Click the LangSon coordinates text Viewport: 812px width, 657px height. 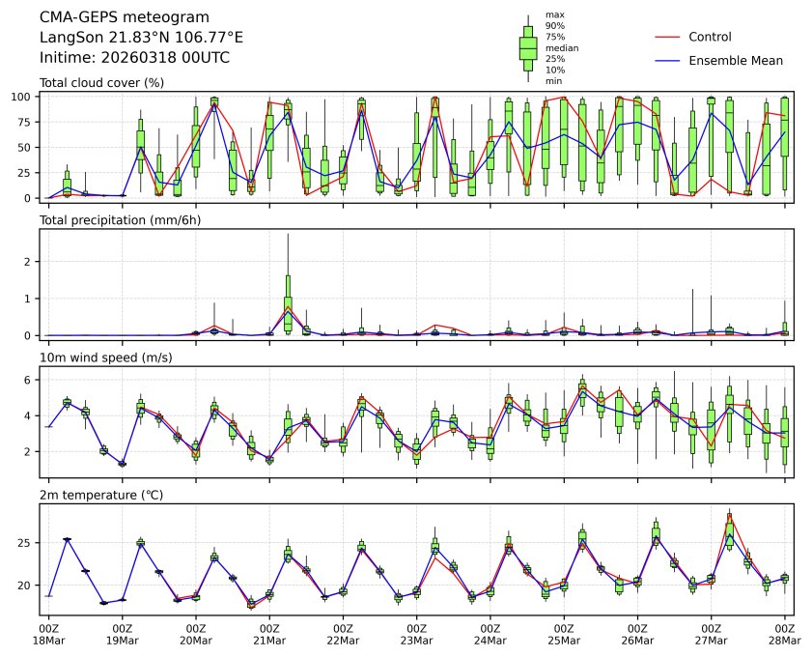(x=141, y=38)
